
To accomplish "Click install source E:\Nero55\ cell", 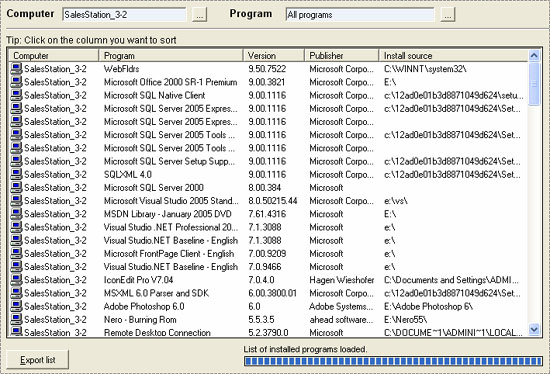I will pyautogui.click(x=405, y=320).
